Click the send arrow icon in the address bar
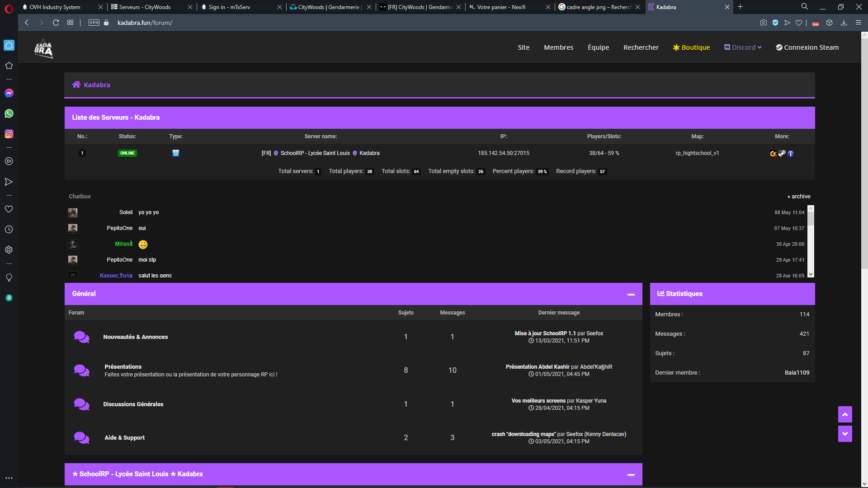868x488 pixels. click(x=787, y=23)
